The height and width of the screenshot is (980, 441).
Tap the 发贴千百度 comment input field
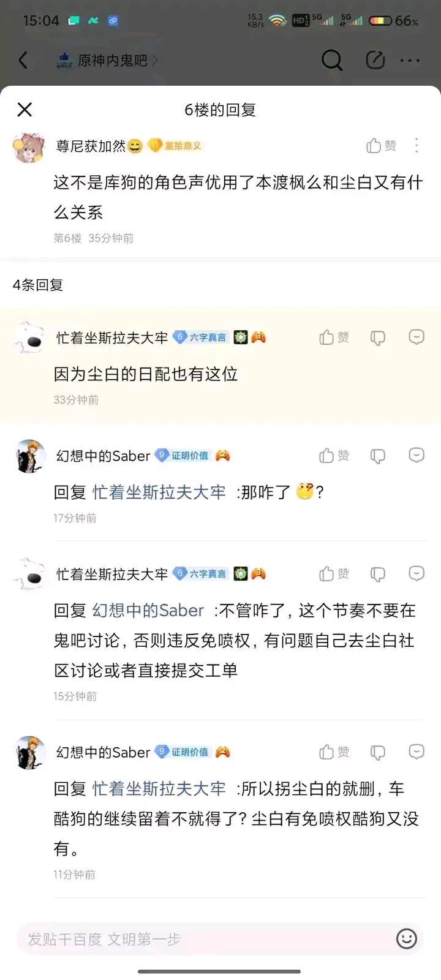(202, 939)
